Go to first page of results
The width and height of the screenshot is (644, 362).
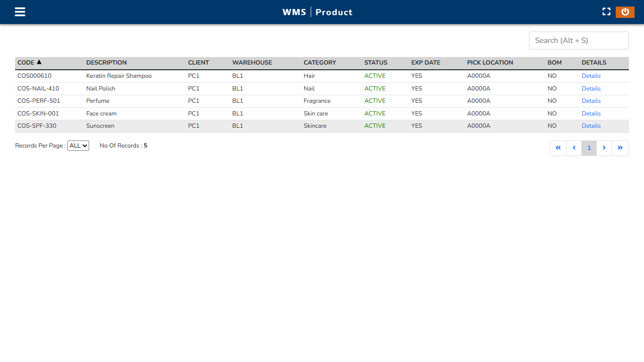[x=558, y=148]
